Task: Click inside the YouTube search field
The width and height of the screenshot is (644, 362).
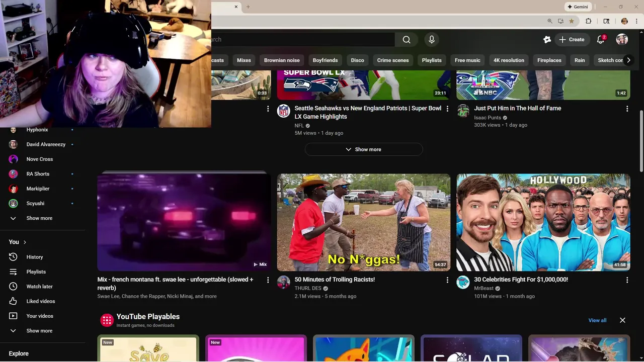Action: click(x=302, y=40)
